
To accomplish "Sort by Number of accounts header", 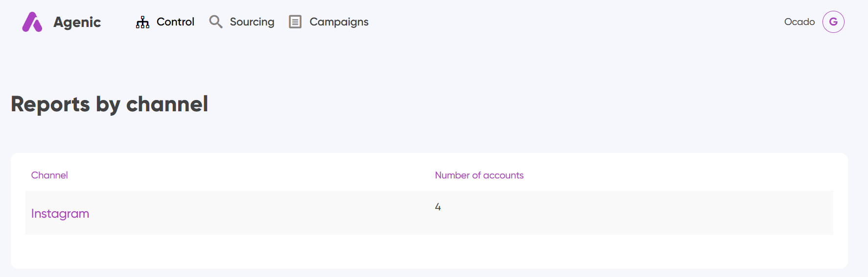I will [479, 176].
